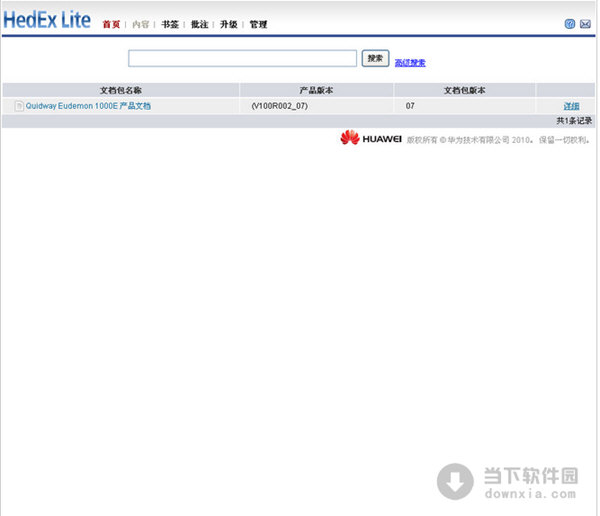This screenshot has width=600, height=516.
Task: Open the help icon in header
Action: click(x=569, y=24)
